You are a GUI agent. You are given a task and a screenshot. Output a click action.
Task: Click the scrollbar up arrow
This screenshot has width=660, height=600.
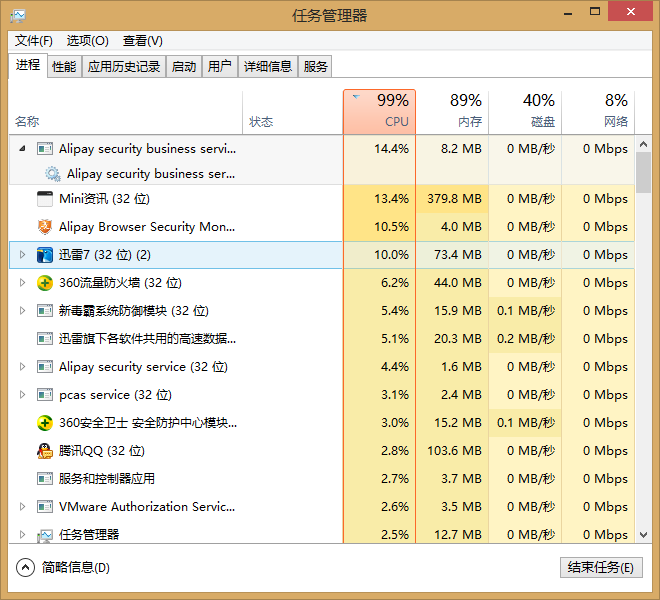(x=643, y=144)
